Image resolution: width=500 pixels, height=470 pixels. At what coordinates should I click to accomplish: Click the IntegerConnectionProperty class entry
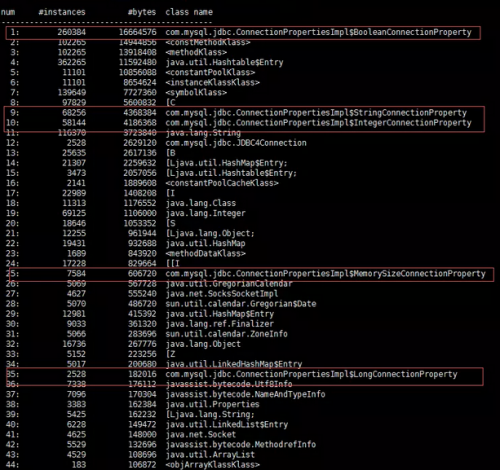[x=318, y=123]
